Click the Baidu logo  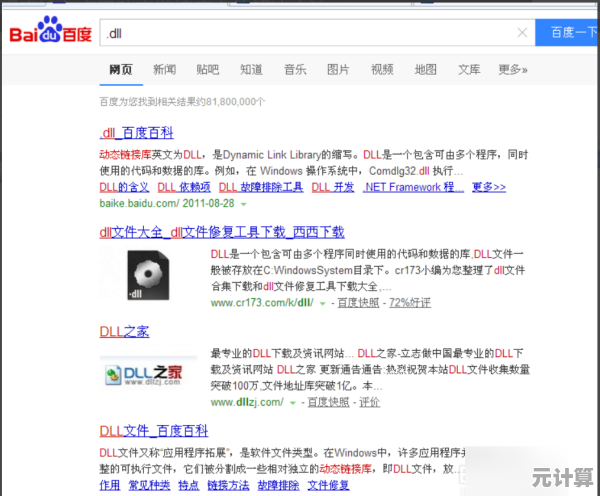(51, 30)
